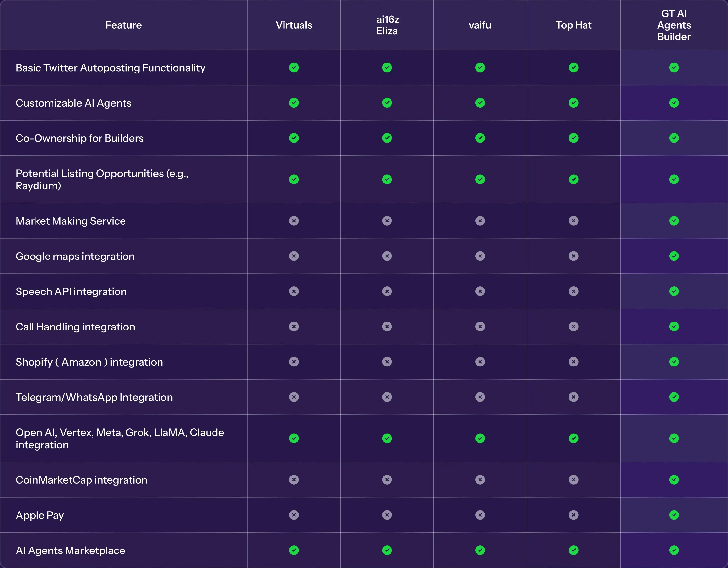Click 'Potential Listing Opportunities (e.g., Raydium)' label
The height and width of the screenshot is (568, 728).
click(x=102, y=180)
